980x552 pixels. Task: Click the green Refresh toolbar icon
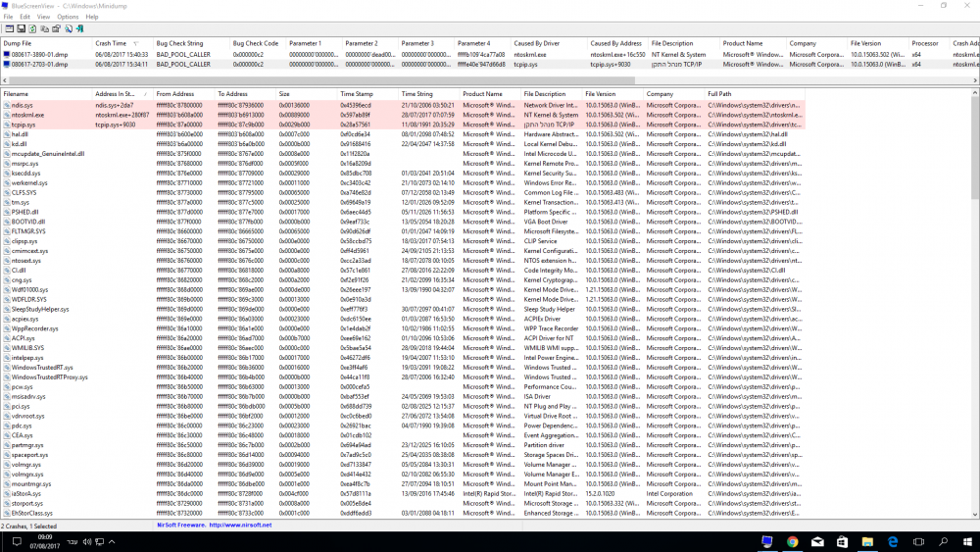point(32,28)
